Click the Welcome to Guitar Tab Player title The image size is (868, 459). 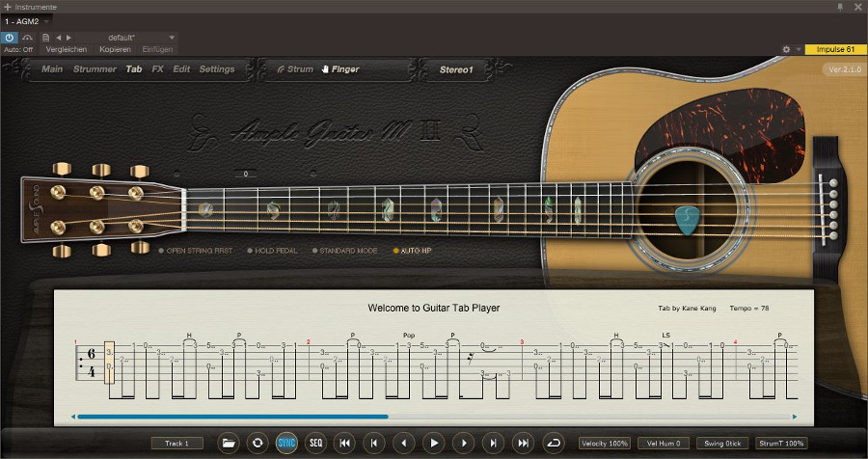coord(434,308)
